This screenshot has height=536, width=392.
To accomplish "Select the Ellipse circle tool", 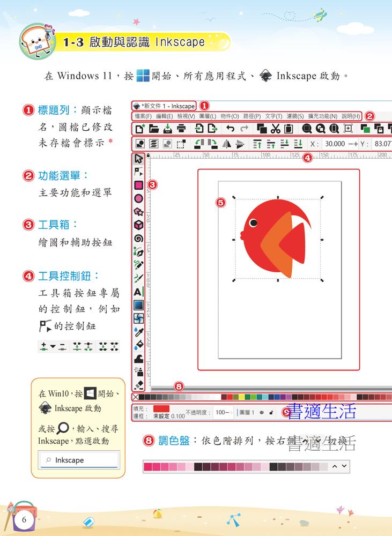I will click(138, 198).
